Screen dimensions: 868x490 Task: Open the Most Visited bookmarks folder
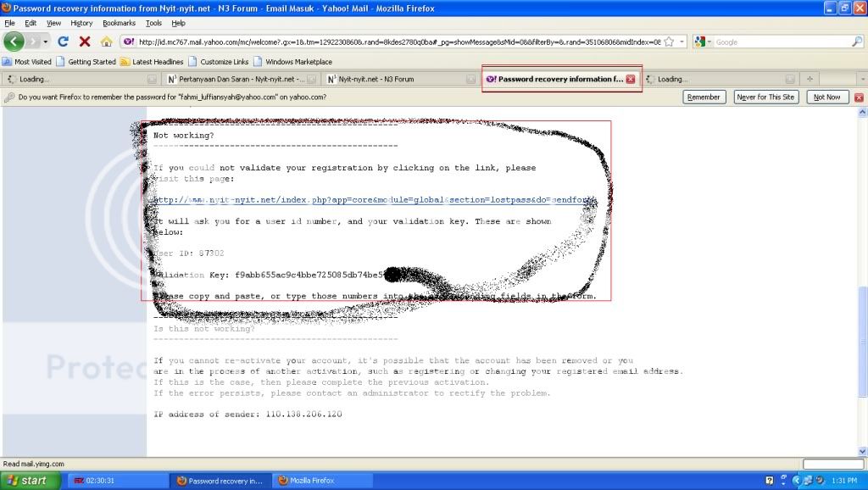(26, 61)
